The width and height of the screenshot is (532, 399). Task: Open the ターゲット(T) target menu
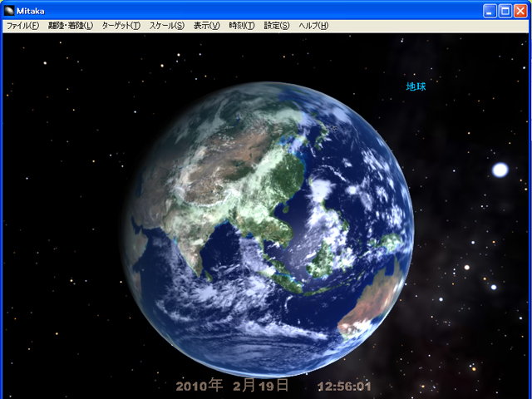pos(121,26)
